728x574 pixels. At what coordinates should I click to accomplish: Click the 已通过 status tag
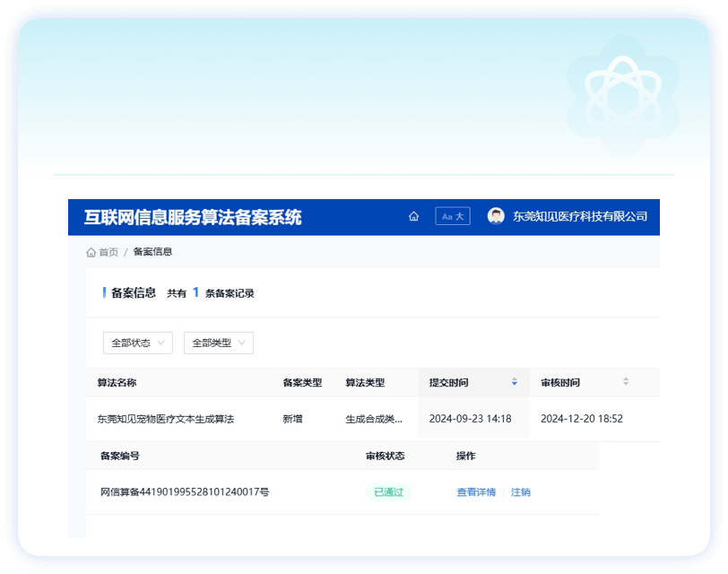coord(388,492)
